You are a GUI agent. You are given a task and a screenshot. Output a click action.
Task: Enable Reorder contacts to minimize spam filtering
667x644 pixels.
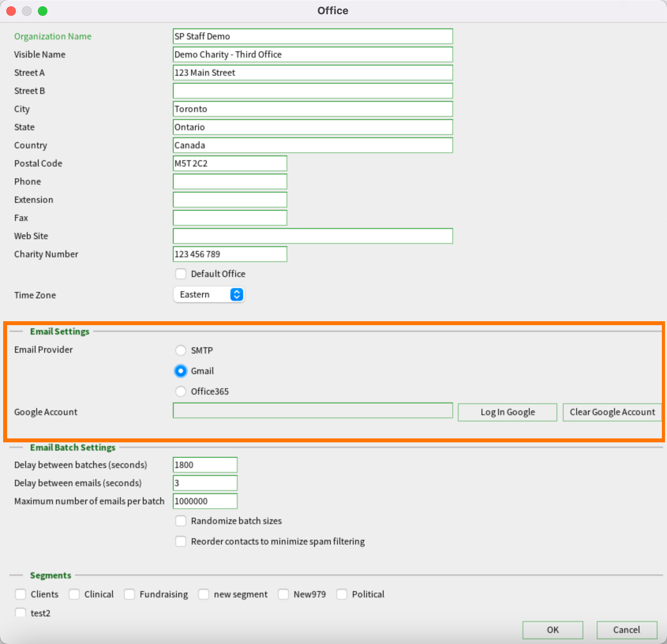click(181, 541)
